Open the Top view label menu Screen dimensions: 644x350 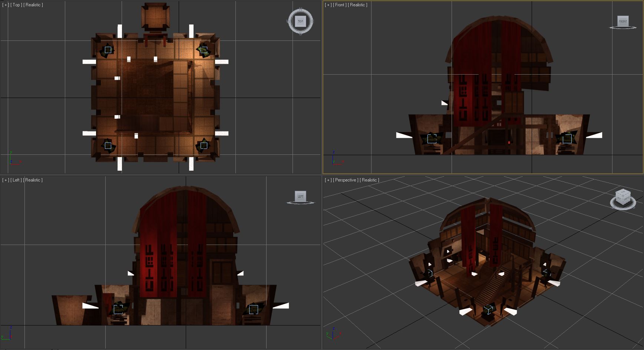16,5
